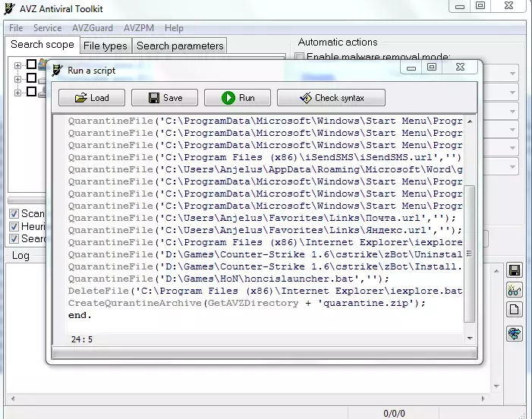Click the log horizontal scroll left arrow
Image resolution: width=532 pixels, height=419 pixels.
13,399
